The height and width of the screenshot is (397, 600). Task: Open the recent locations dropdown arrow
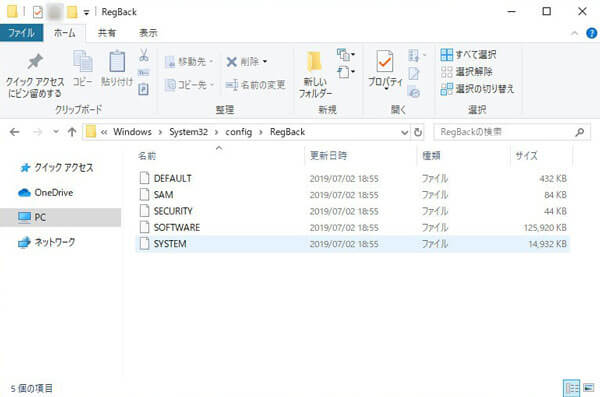[56, 132]
